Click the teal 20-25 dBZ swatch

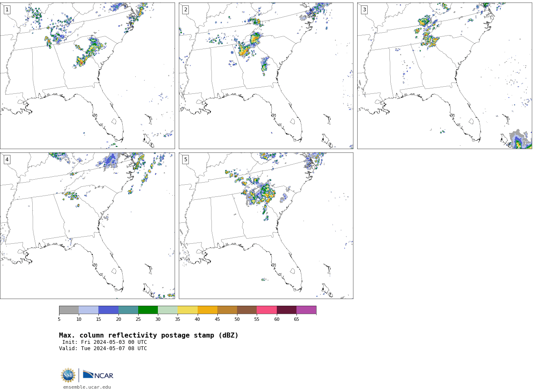128,310
